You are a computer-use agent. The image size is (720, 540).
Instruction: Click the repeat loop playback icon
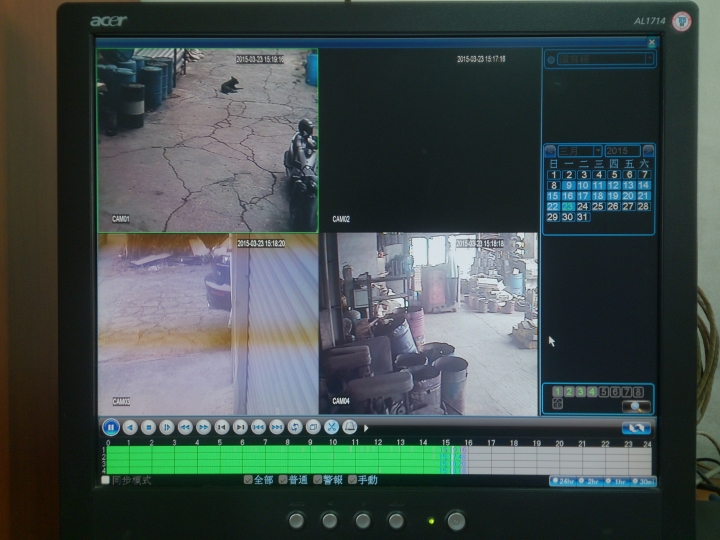tap(295, 428)
